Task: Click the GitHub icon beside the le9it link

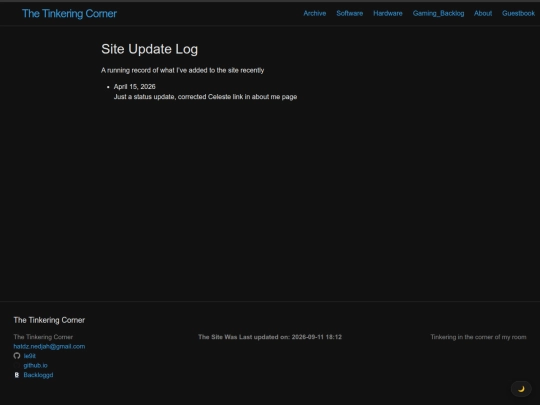Action: tap(17, 356)
